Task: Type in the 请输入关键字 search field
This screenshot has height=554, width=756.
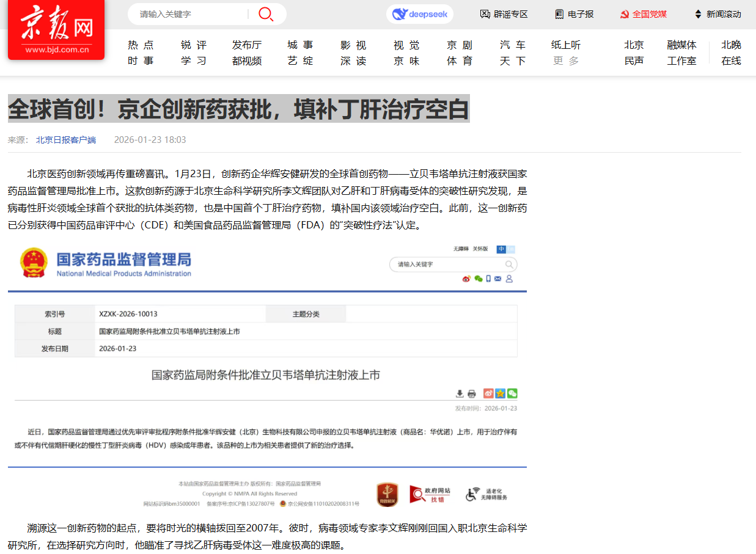Action: 189,14
